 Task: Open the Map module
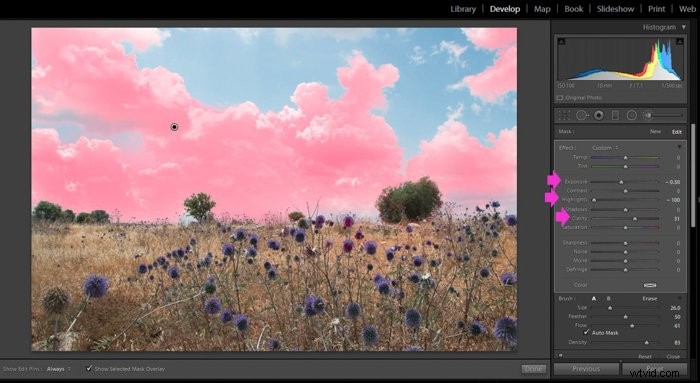(542, 9)
